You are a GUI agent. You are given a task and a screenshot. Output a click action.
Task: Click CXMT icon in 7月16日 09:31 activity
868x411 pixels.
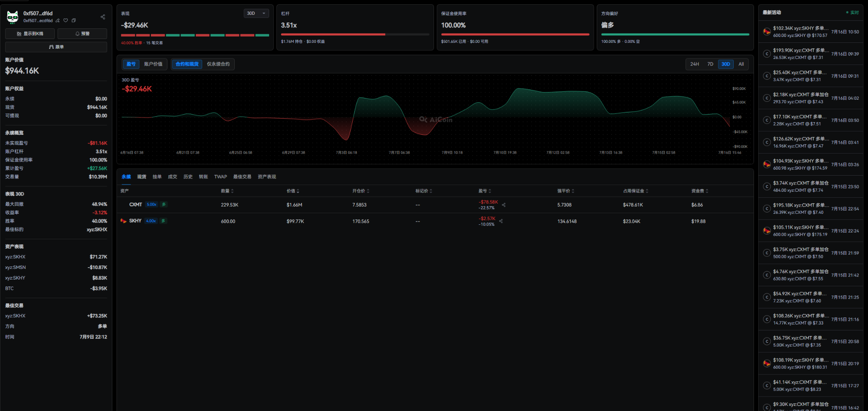click(x=767, y=76)
